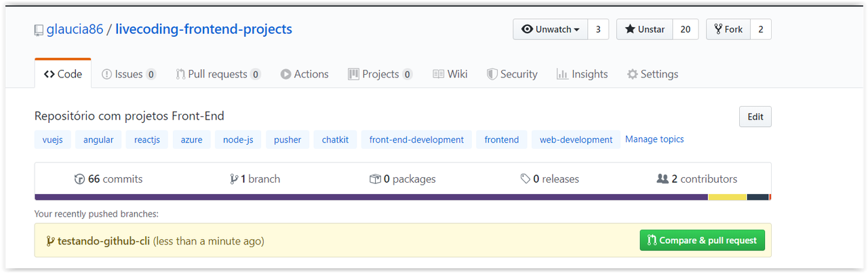868x273 pixels.
Task: Edit the repository description
Action: pyautogui.click(x=755, y=117)
